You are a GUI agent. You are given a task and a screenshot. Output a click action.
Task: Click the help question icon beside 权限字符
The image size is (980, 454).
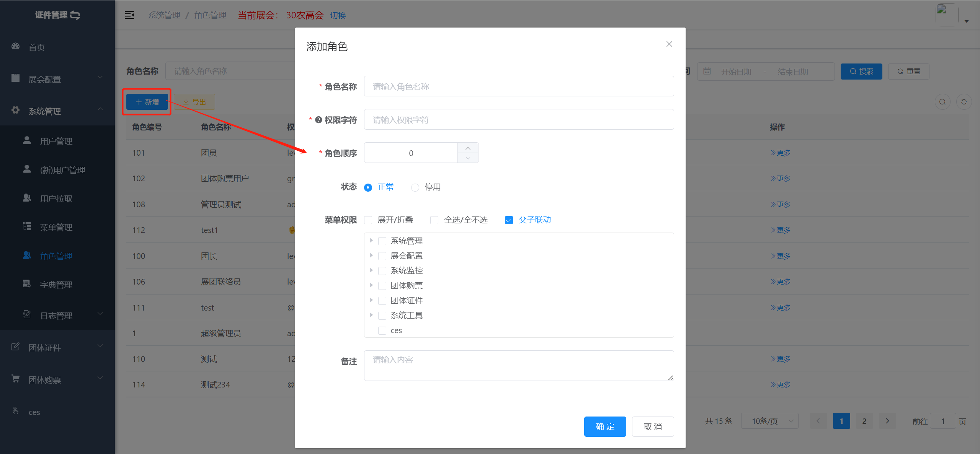tap(318, 120)
